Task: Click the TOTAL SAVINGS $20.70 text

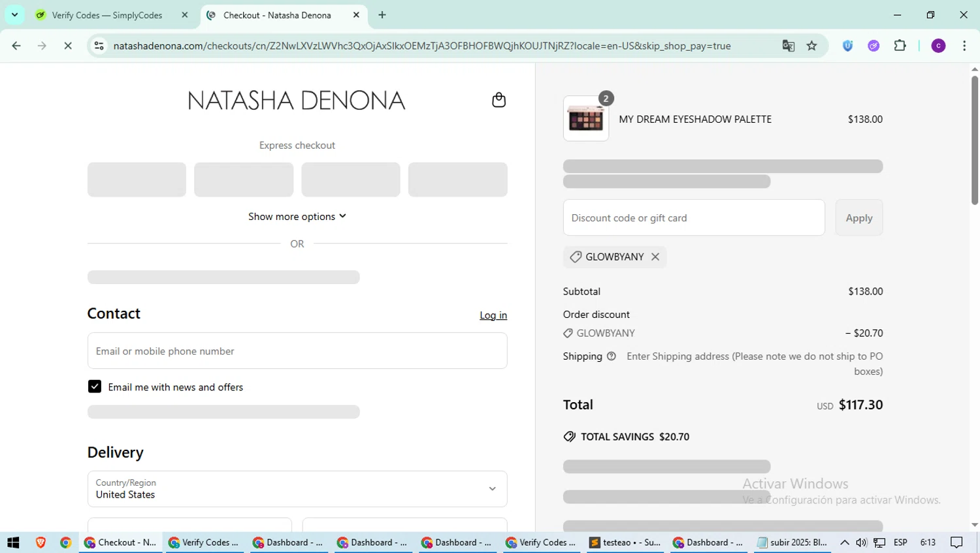Action: [x=635, y=437]
